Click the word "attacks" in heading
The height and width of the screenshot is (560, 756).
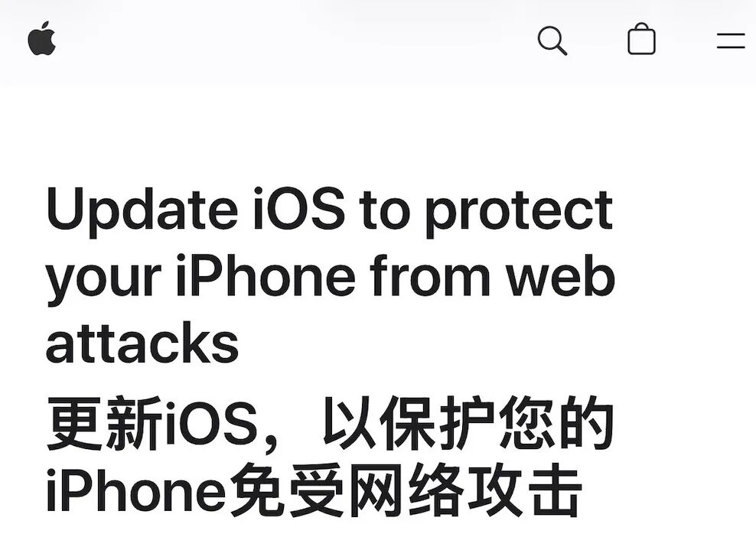[x=142, y=343]
